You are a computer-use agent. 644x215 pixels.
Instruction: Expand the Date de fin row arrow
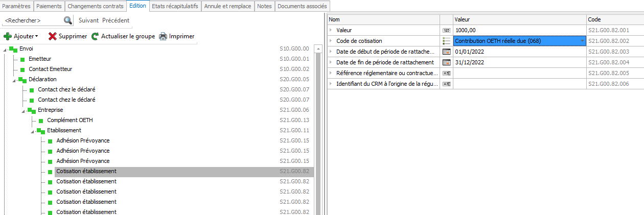click(x=331, y=62)
